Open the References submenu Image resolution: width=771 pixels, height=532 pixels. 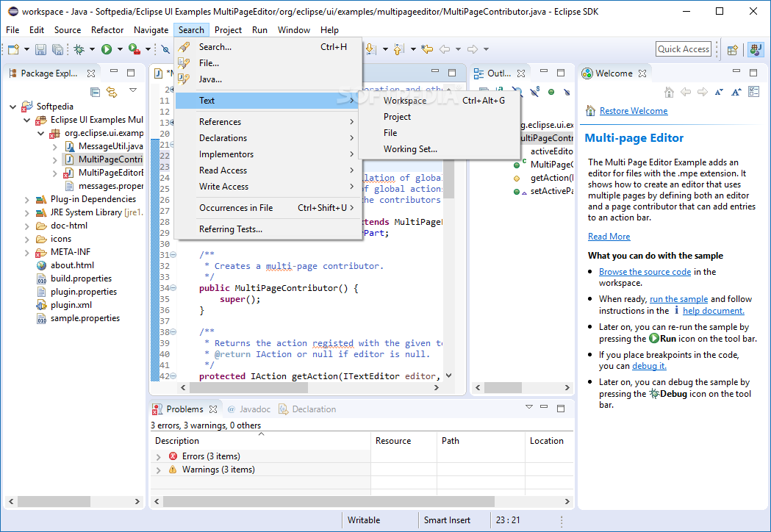click(268, 121)
